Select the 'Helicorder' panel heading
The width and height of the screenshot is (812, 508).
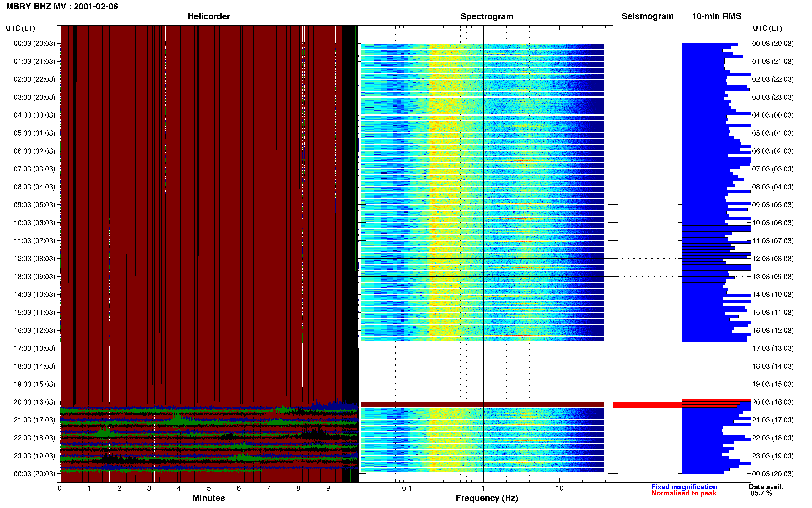click(x=209, y=16)
